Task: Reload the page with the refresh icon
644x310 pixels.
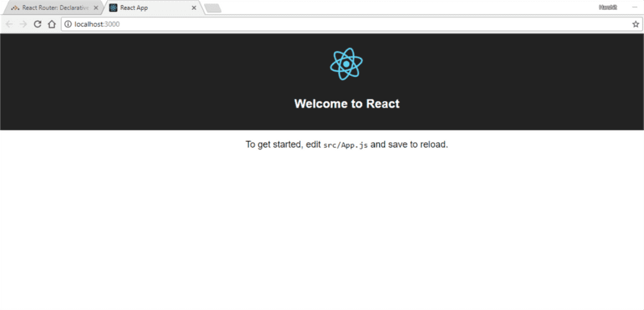Action: (37, 24)
